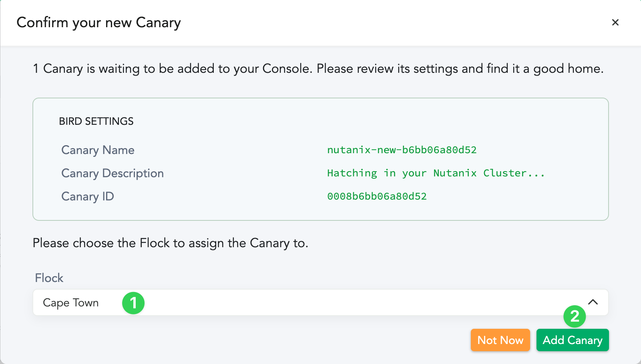This screenshot has width=641, height=364.
Task: Click the green step 2 badge
Action: pyautogui.click(x=575, y=316)
